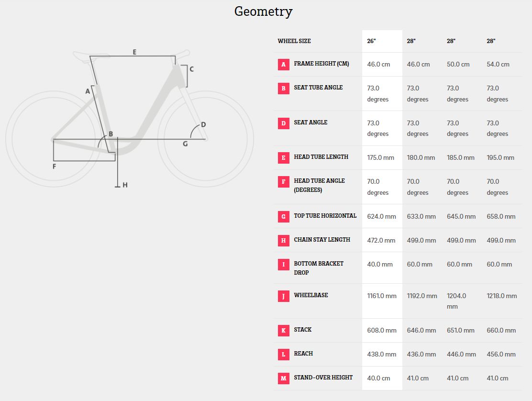The image size is (532, 401).
Task: Click the 54.0 cm frame height value
Action: pyautogui.click(x=498, y=65)
